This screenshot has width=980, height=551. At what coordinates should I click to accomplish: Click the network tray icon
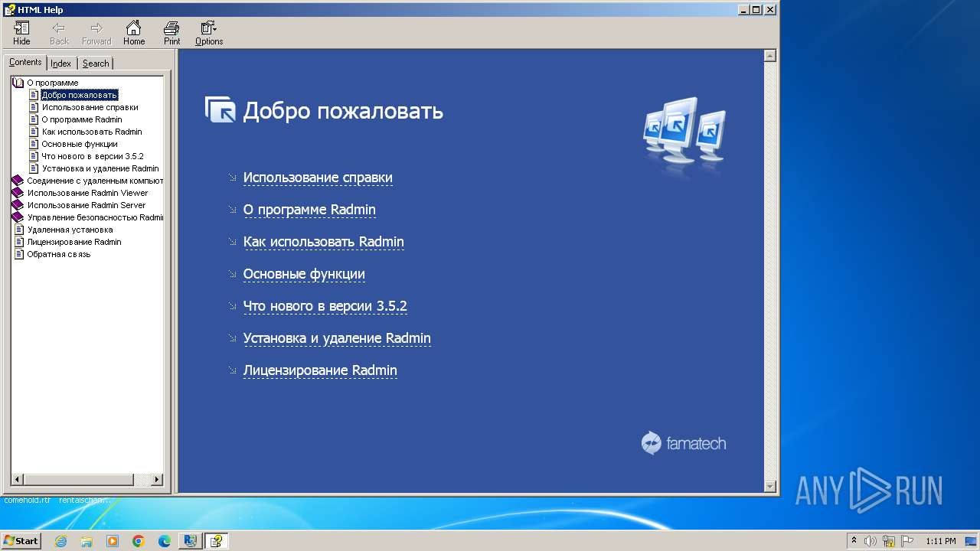pos(889,541)
